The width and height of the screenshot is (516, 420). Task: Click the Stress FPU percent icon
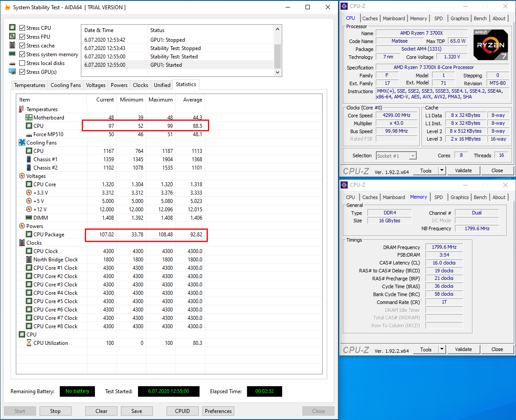click(x=12, y=36)
